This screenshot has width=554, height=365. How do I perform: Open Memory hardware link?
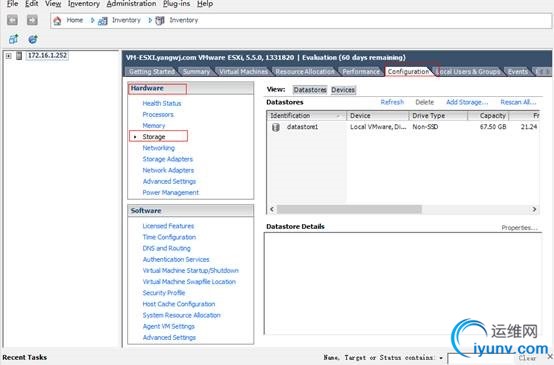(x=154, y=125)
